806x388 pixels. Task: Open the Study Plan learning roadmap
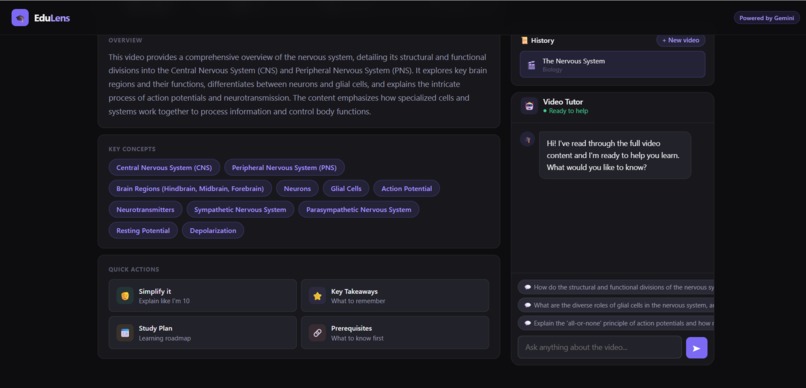click(203, 332)
